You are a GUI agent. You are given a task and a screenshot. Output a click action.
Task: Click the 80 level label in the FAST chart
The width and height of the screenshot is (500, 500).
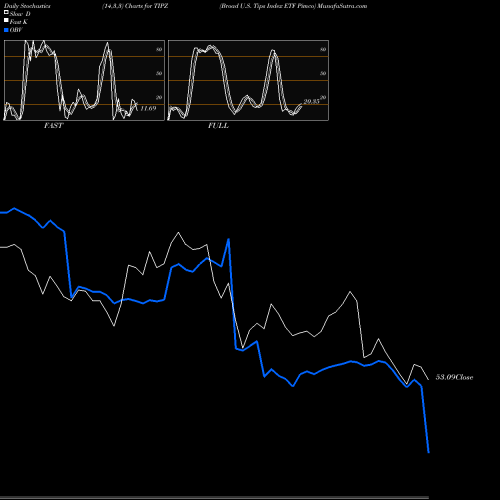click(x=159, y=49)
